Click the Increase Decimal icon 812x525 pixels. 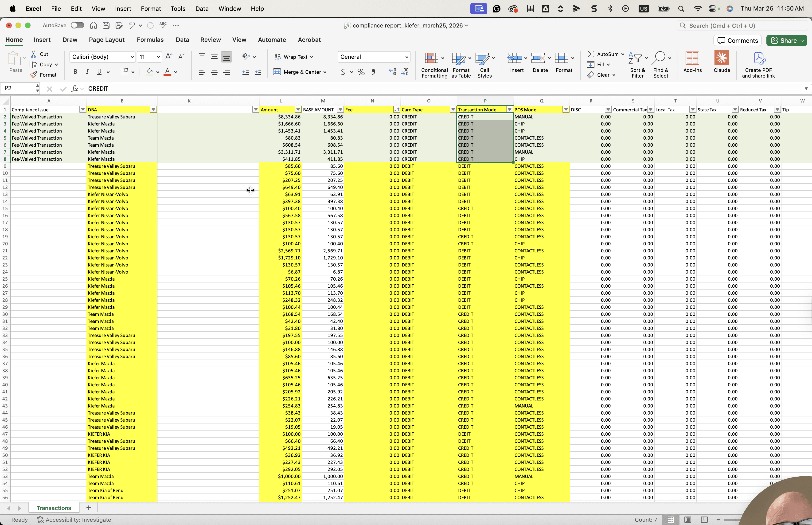coord(393,72)
